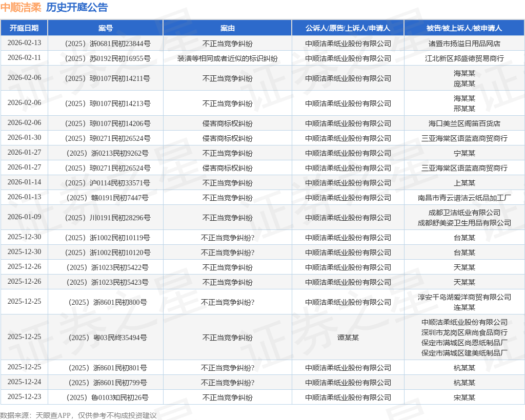Click defendant 成都卫洁纸业有限公司
The image size is (525, 420).
465,213
